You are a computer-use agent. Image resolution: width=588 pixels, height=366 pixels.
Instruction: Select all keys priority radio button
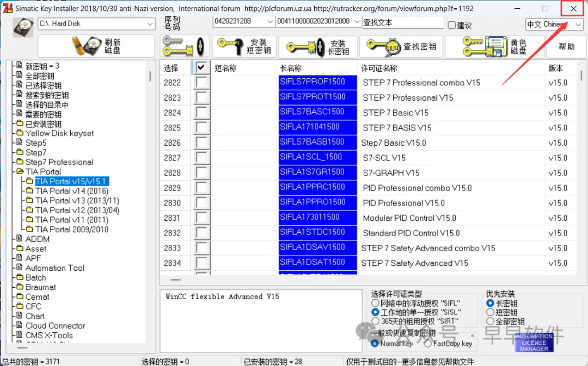pyautogui.click(x=490, y=321)
